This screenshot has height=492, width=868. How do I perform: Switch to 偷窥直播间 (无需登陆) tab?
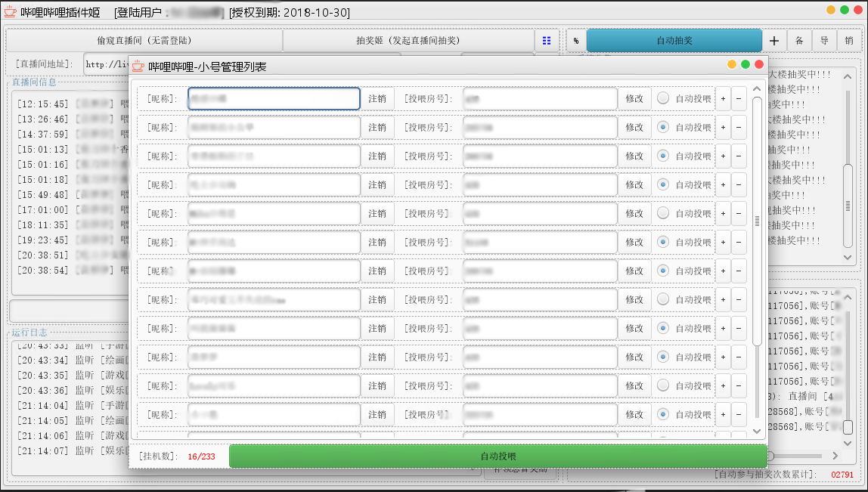tap(144, 40)
